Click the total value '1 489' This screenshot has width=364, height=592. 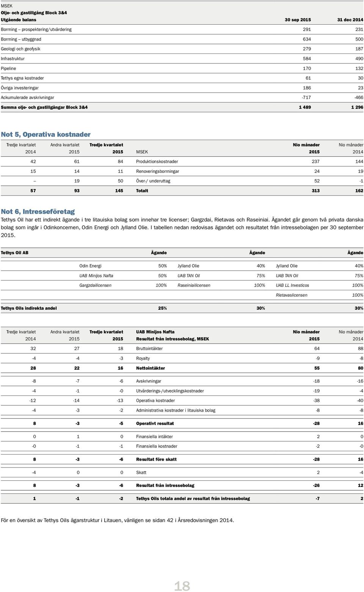pyautogui.click(x=305, y=107)
